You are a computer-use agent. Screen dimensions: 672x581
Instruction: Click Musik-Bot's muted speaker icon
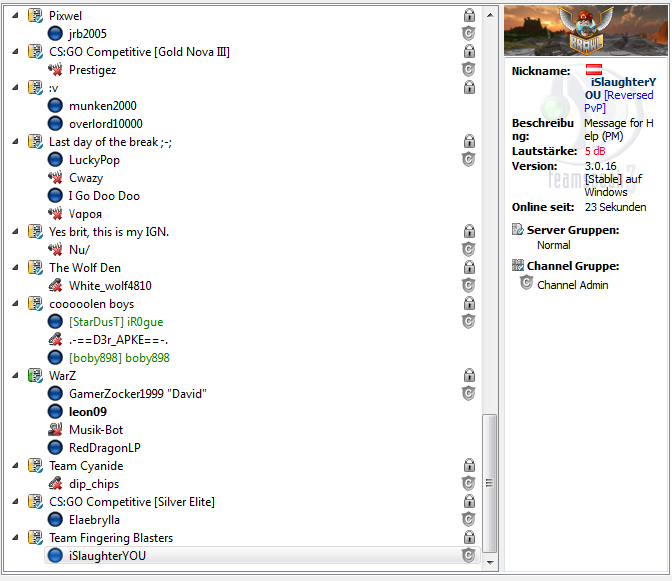pos(55,429)
